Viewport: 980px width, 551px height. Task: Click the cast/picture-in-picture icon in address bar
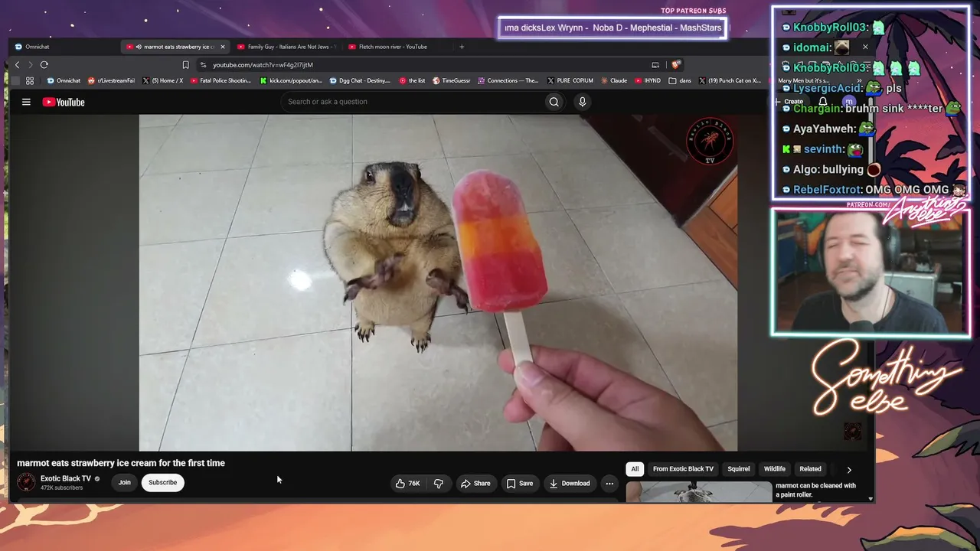point(655,65)
